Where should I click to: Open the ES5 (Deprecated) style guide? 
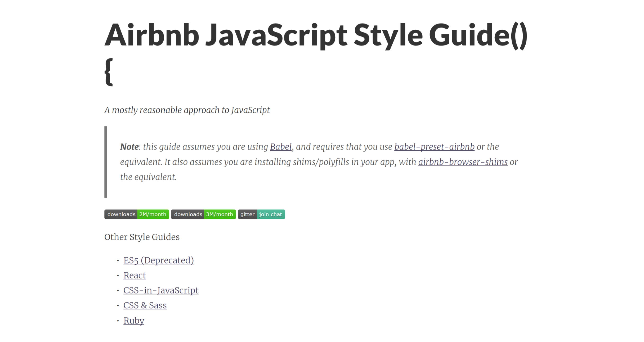click(x=158, y=260)
